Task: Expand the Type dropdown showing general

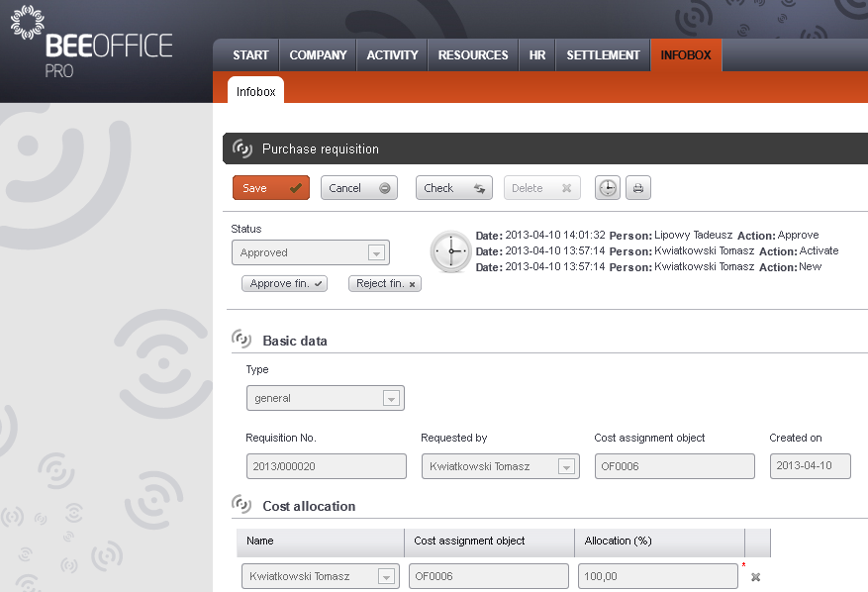Action: coord(390,398)
